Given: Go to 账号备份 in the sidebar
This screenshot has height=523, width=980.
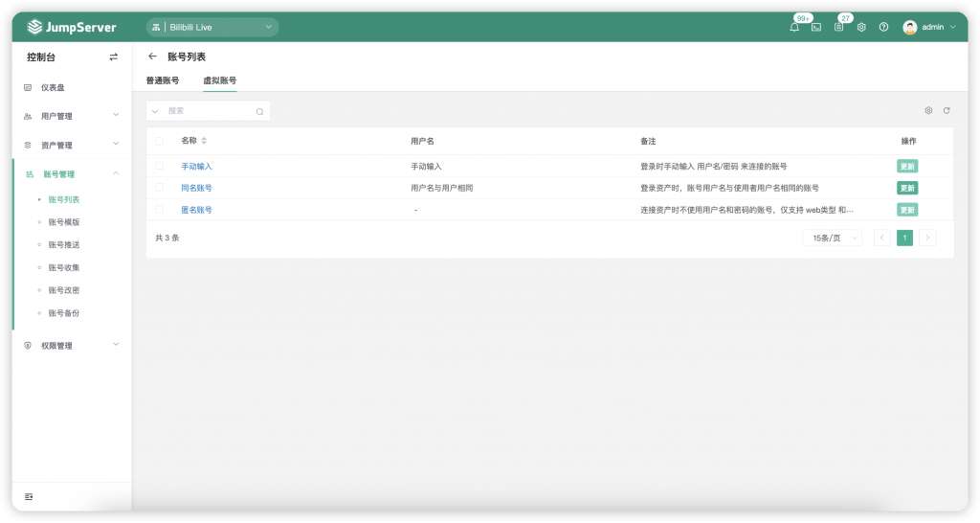Looking at the screenshot, I should [64, 313].
